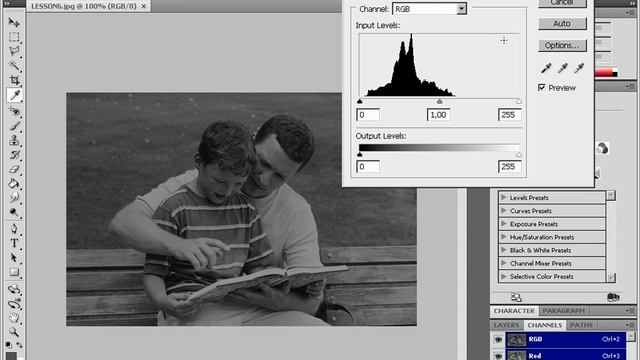The image size is (640, 360).
Task: Select the Path Selection tool
Action: (x=14, y=258)
